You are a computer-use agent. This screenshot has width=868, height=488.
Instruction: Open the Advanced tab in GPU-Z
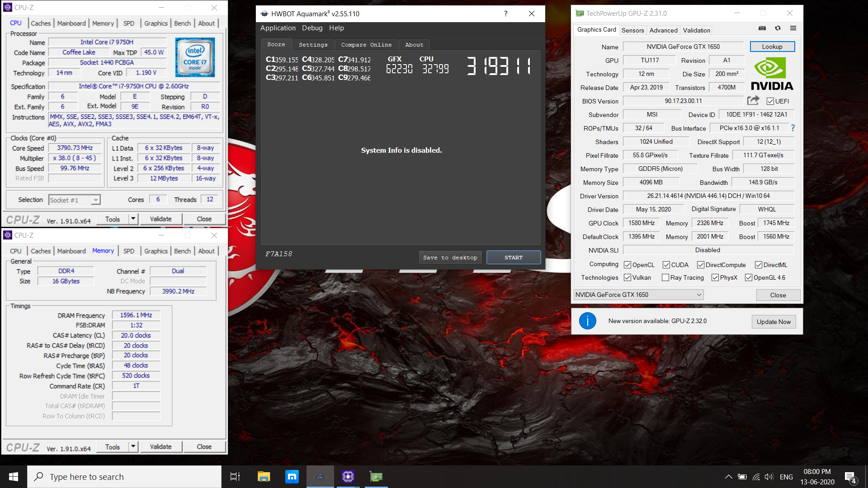pos(663,30)
